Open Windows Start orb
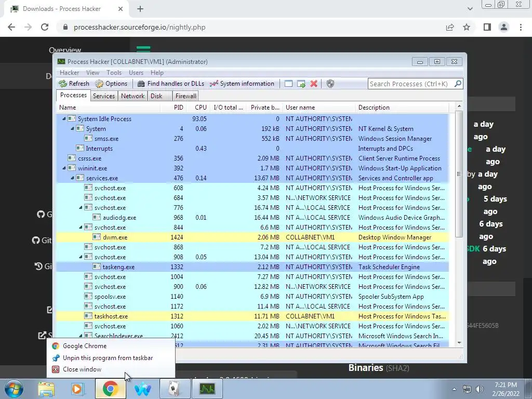532x399 pixels. coord(14,389)
